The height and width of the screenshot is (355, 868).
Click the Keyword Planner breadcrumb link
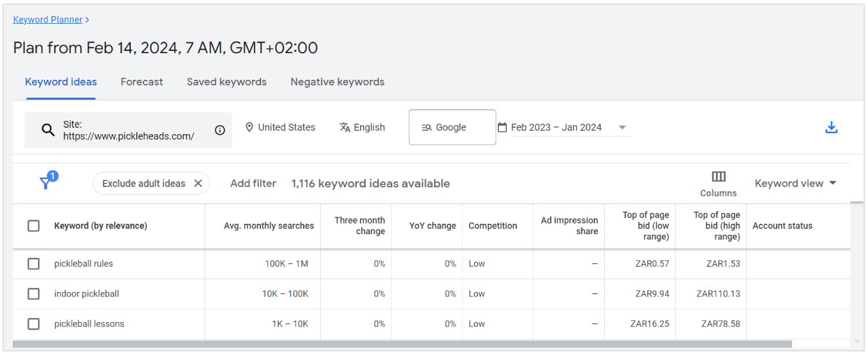tap(48, 20)
